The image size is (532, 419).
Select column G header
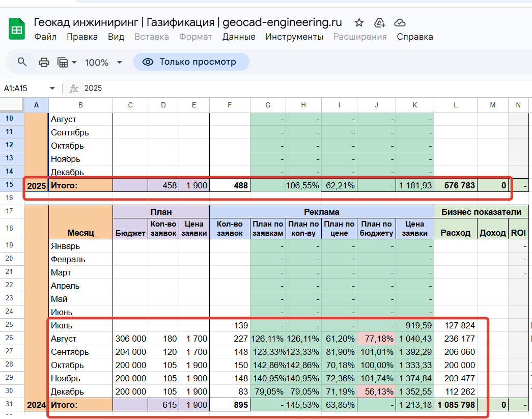tap(268, 105)
